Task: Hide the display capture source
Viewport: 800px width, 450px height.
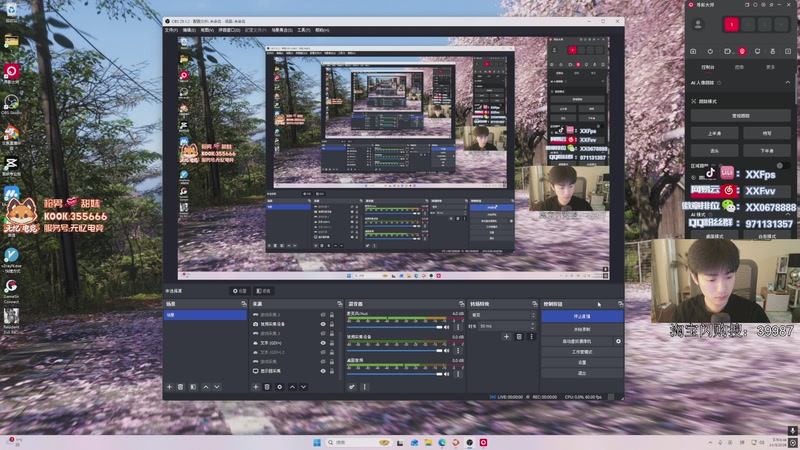Action: point(323,371)
